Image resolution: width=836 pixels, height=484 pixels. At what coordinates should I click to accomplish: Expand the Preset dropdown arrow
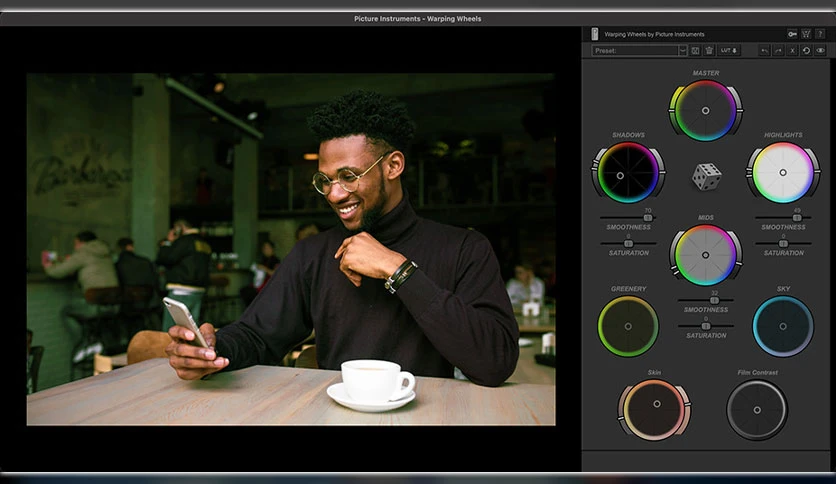point(682,51)
